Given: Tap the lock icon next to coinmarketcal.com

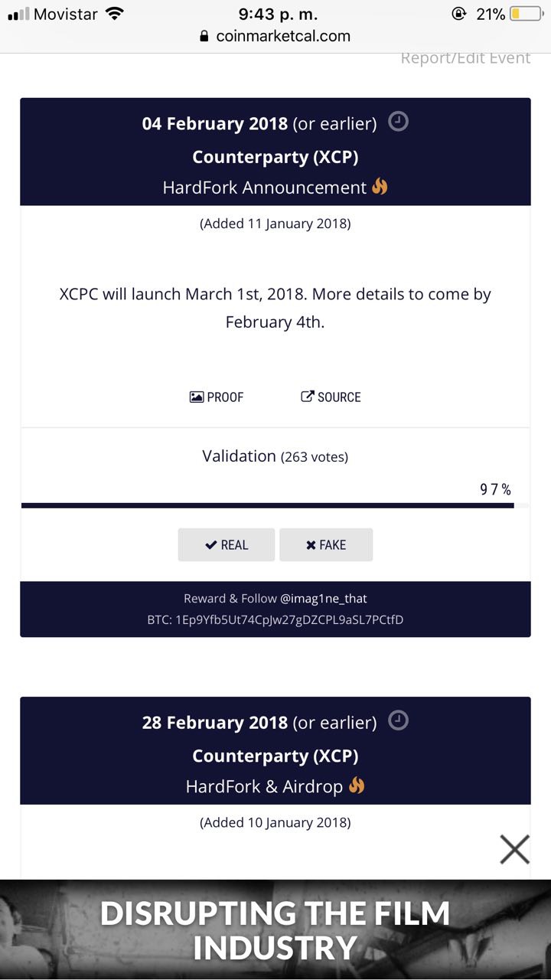Looking at the screenshot, I should 204,36.
